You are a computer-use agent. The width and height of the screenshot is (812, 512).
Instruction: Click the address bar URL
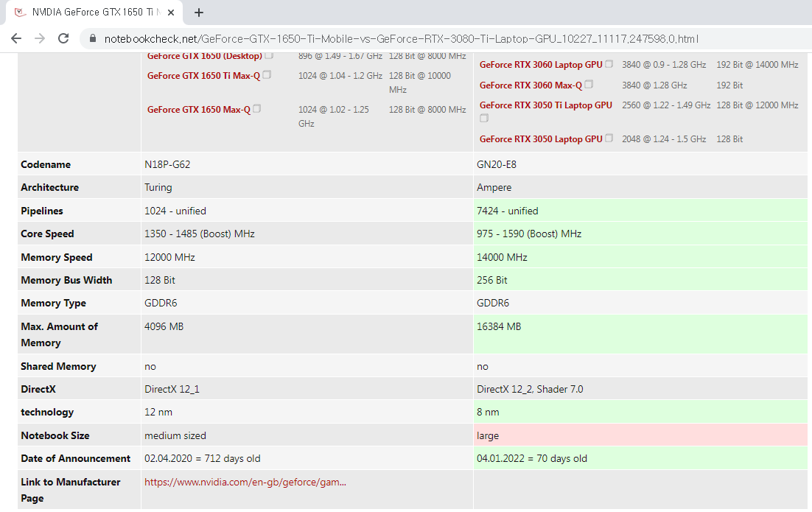(401, 39)
